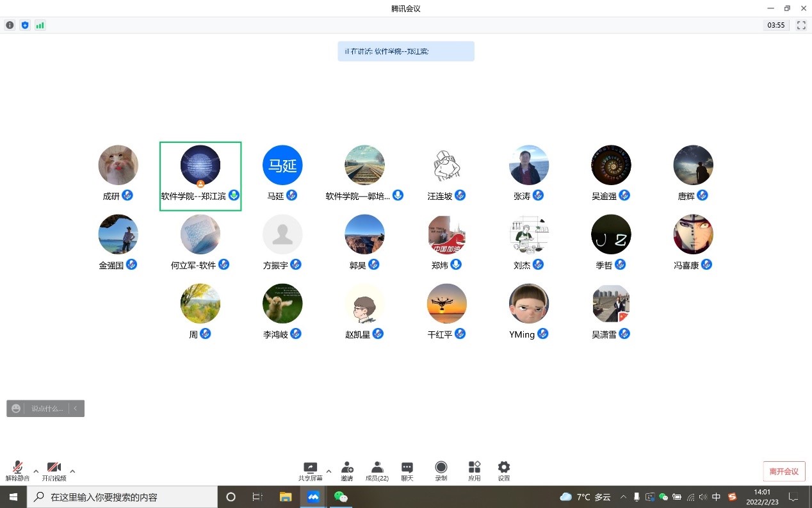
Task: Click the chat input box 说点什么
Action: click(47, 409)
